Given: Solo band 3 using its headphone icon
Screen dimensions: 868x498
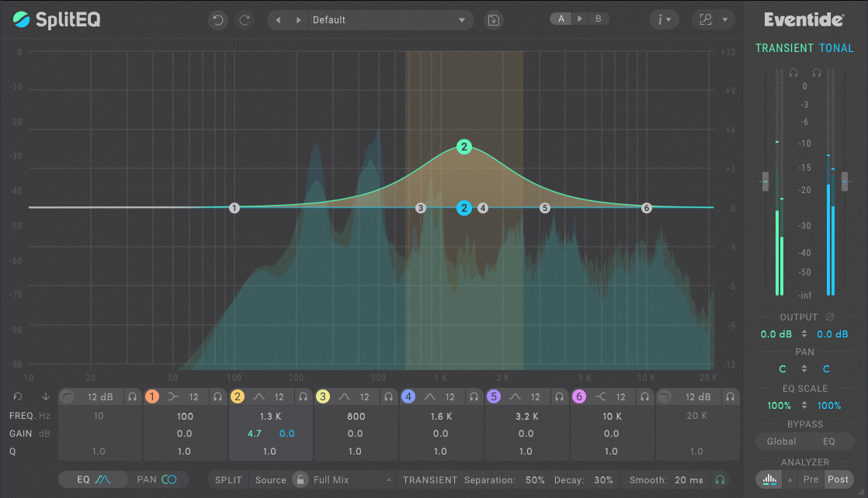Looking at the screenshot, I should pos(389,396).
